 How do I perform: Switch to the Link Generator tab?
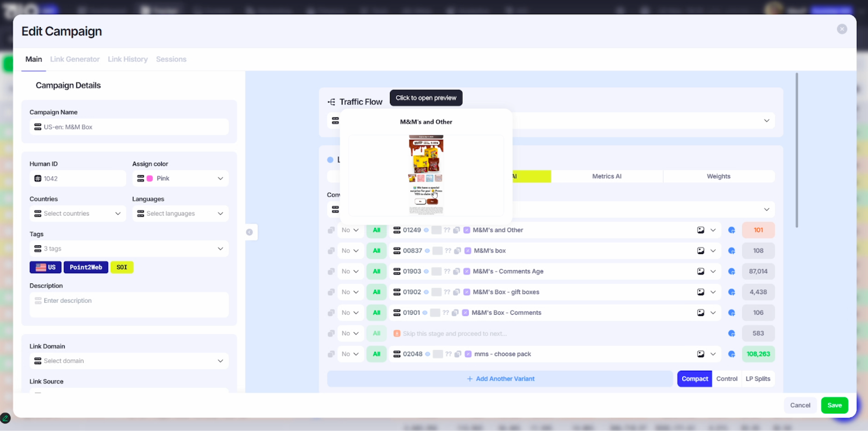(x=75, y=59)
